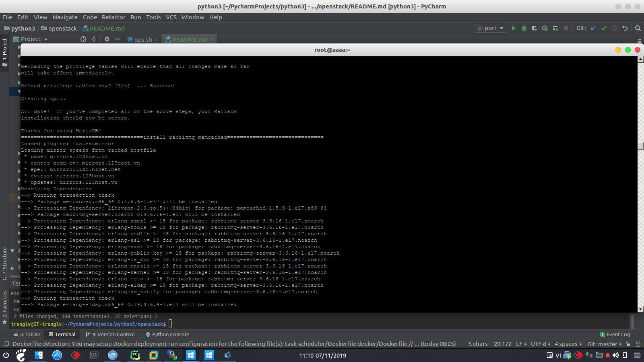644x362 pixels.
Task: Start debugging with the green bug icon
Action: pos(524,28)
